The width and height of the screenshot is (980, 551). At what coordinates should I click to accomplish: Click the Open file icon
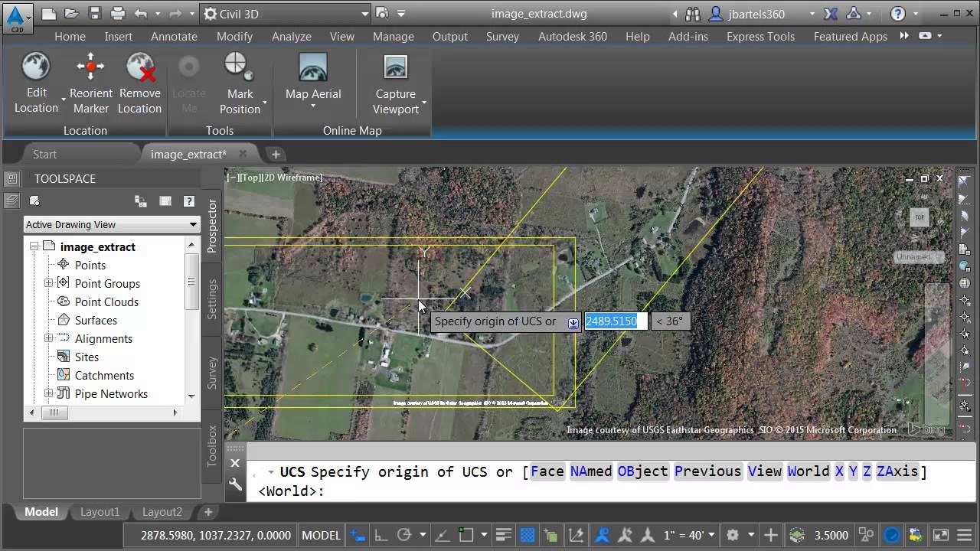tap(71, 14)
